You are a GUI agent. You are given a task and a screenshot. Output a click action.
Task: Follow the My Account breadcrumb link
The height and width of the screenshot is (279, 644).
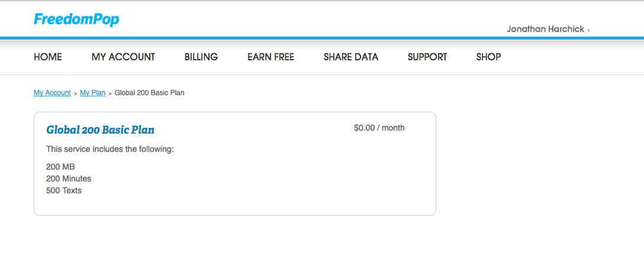coord(52,93)
